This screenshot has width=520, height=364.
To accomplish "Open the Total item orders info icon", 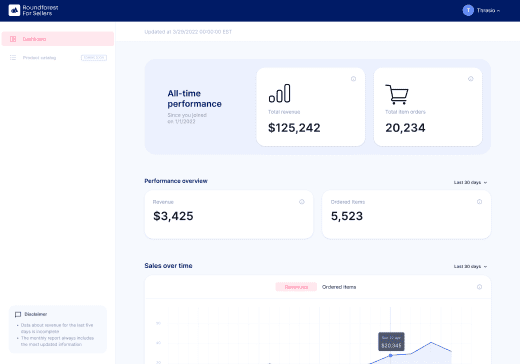I will click(471, 79).
